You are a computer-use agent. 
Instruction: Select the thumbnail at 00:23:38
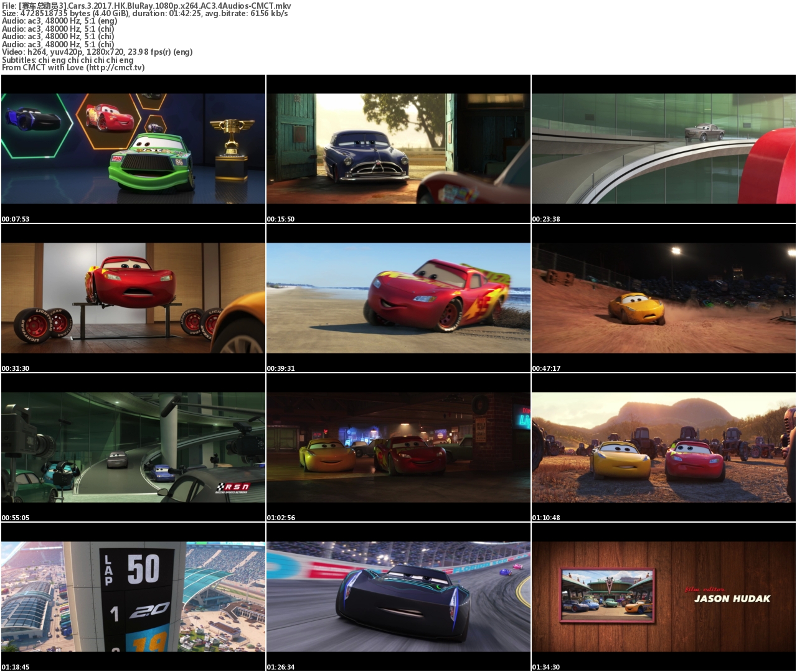tap(664, 149)
